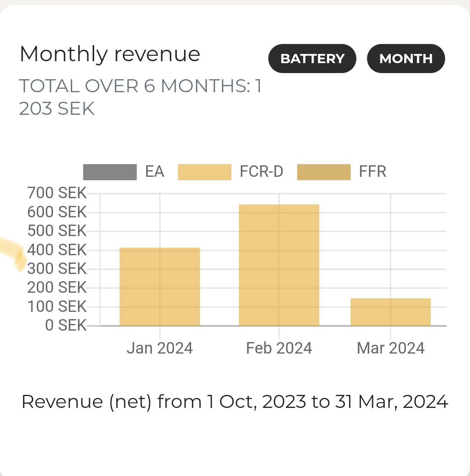The image size is (470, 476).
Task: Click the Monthly revenue heading
Action: click(110, 54)
